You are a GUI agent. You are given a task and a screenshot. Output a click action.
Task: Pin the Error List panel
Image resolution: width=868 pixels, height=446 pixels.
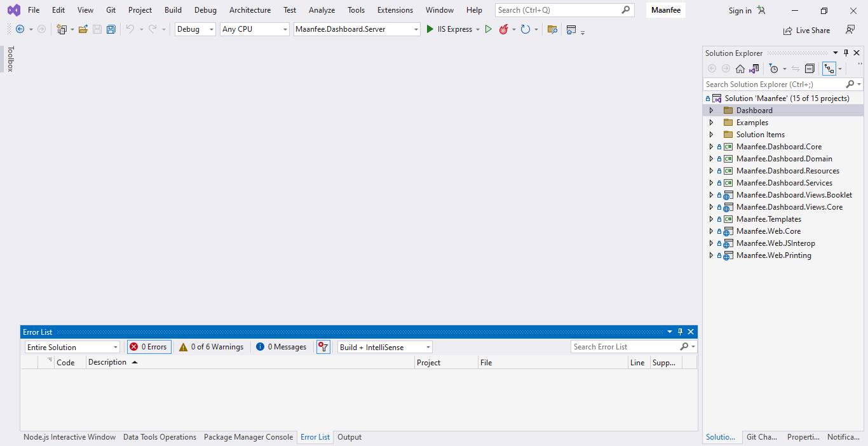point(680,332)
